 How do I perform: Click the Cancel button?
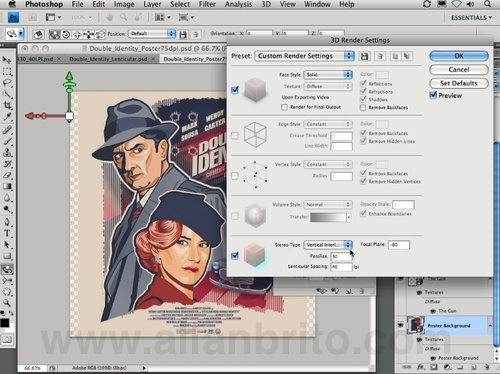click(459, 70)
